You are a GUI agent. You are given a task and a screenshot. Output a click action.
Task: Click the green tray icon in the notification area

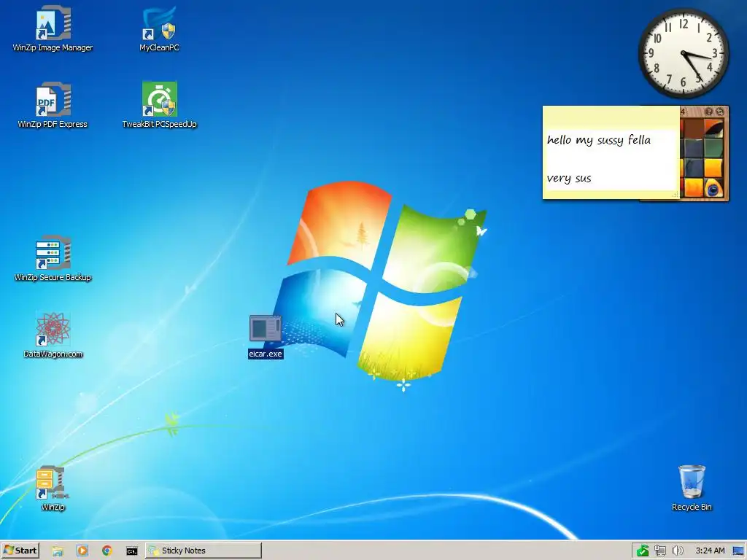pyautogui.click(x=643, y=551)
